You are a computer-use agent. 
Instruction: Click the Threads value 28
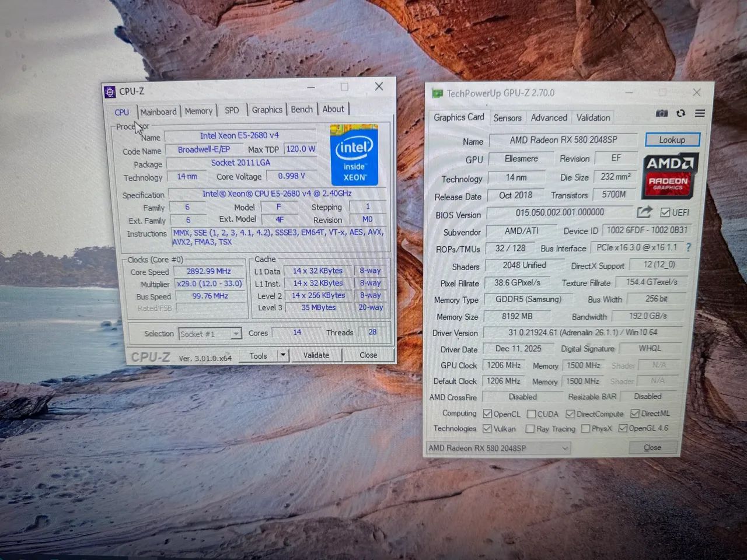[x=372, y=332]
